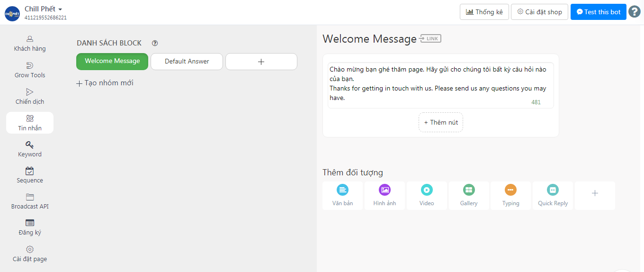Add a Hình ảnh image object
Screen dimensions: 644x272
[385, 196]
